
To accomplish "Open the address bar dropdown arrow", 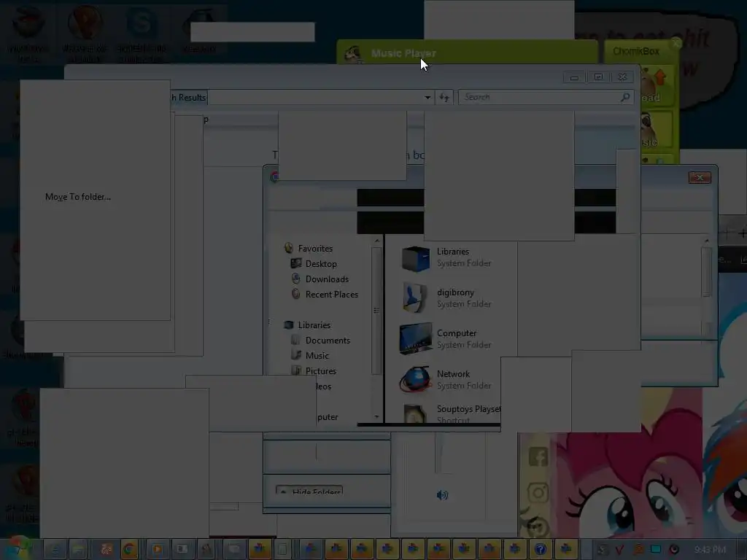I will tap(427, 97).
